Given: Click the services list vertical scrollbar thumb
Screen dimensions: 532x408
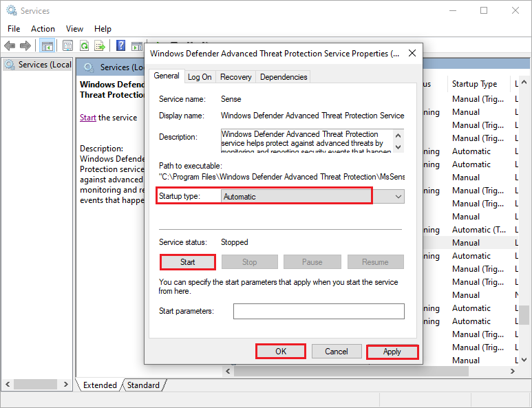Looking at the screenshot, I should coord(524,315).
